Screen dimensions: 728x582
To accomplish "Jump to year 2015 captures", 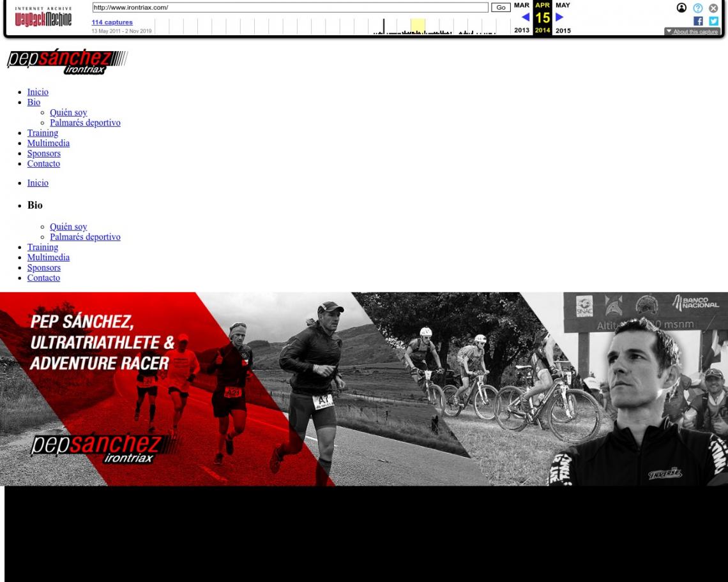I will (563, 30).
